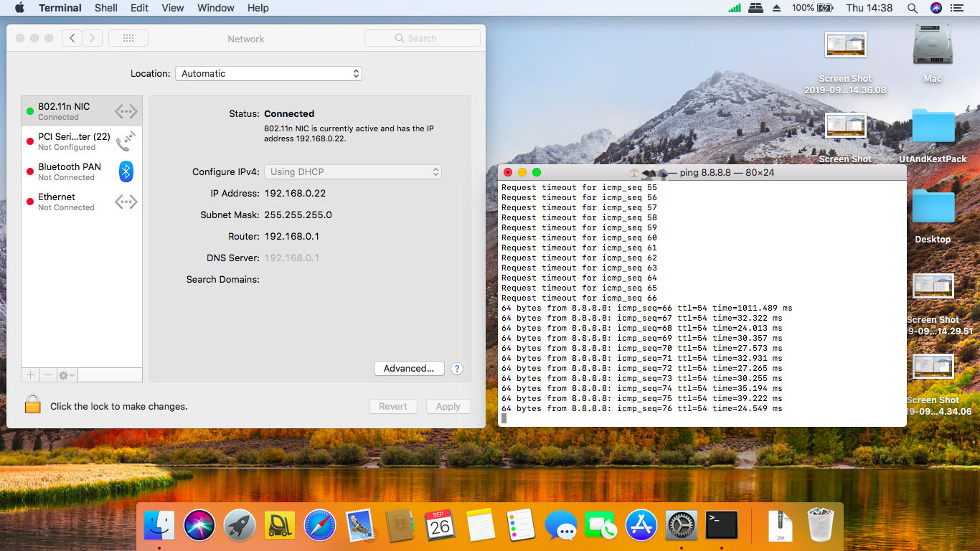Open the service gear action menu
This screenshot has width=980, height=551.
pyautogui.click(x=67, y=375)
